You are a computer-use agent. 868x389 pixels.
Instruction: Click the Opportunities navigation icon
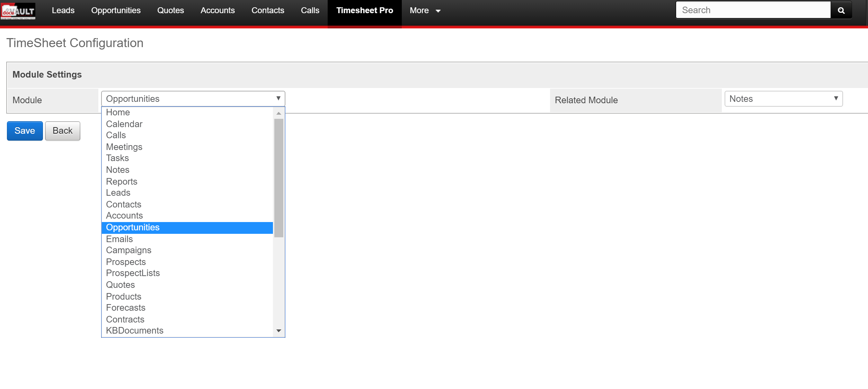116,10
